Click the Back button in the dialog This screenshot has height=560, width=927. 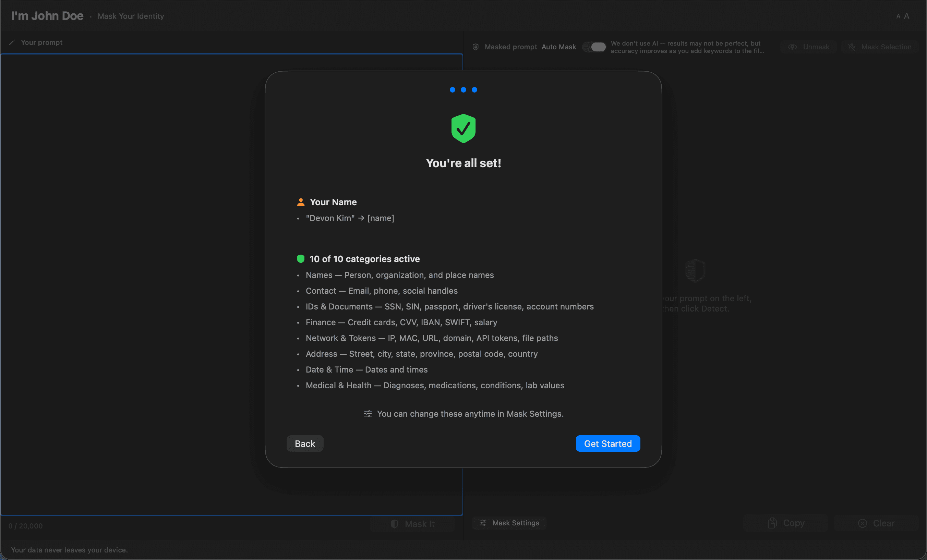click(305, 443)
